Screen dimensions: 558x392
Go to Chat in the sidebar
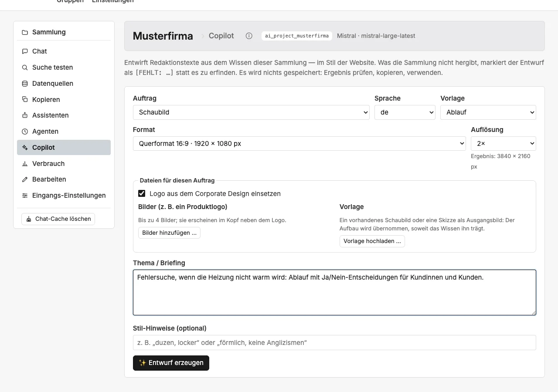64,51
